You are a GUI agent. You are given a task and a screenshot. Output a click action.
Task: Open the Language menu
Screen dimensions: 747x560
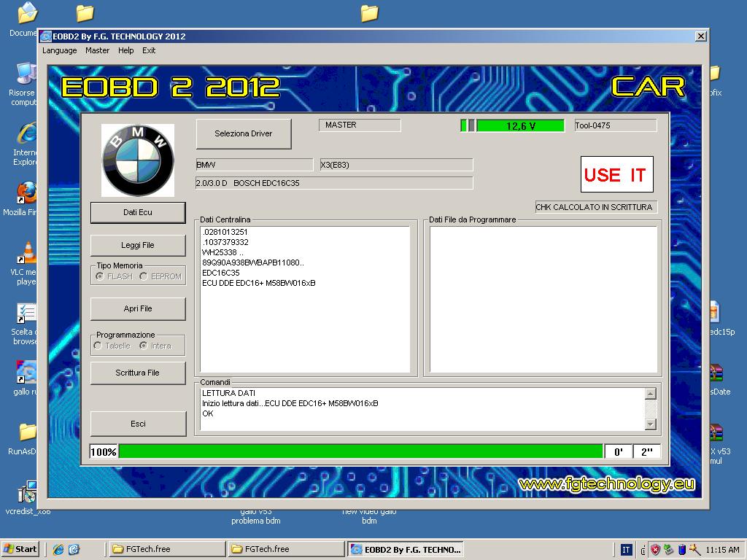point(60,50)
